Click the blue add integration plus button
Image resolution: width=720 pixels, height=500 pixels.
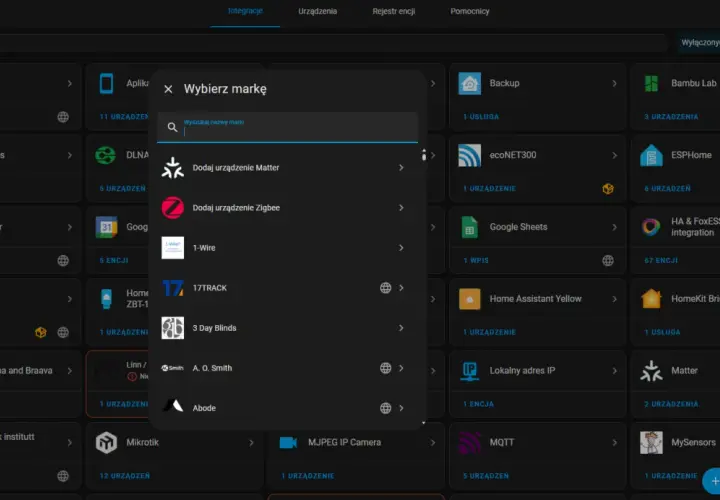click(x=714, y=481)
